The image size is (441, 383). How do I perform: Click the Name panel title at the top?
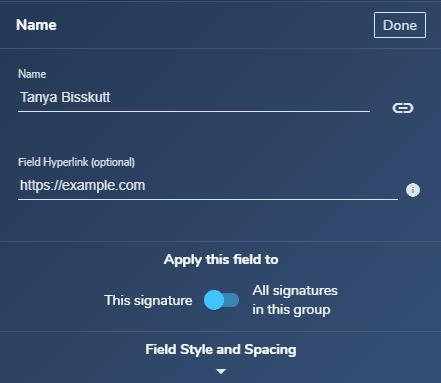pyautogui.click(x=36, y=25)
